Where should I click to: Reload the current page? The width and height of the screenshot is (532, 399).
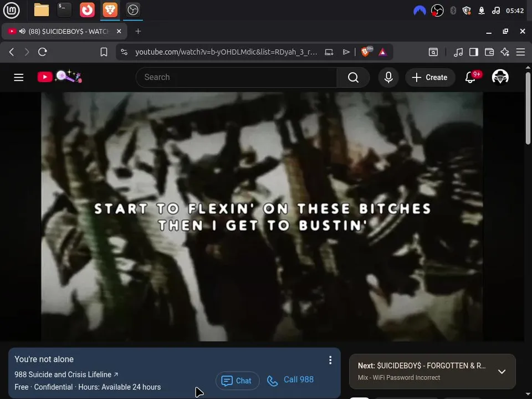point(43,52)
